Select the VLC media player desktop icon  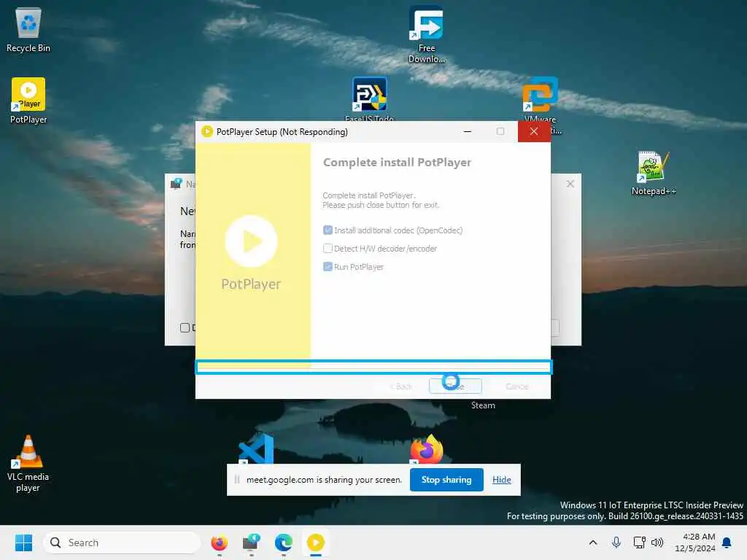tap(28, 463)
